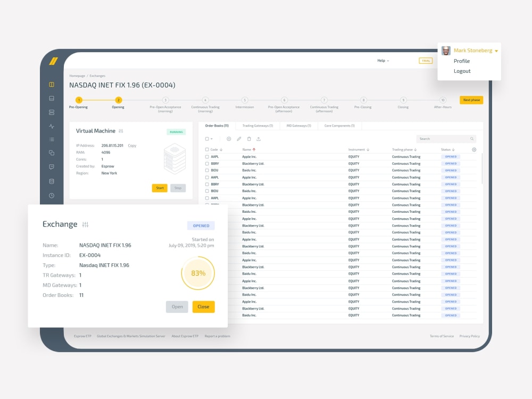Viewport: 532px width, 399px height.
Task: Click the server illustration in Virtual Machine card
Action: [x=174, y=159]
